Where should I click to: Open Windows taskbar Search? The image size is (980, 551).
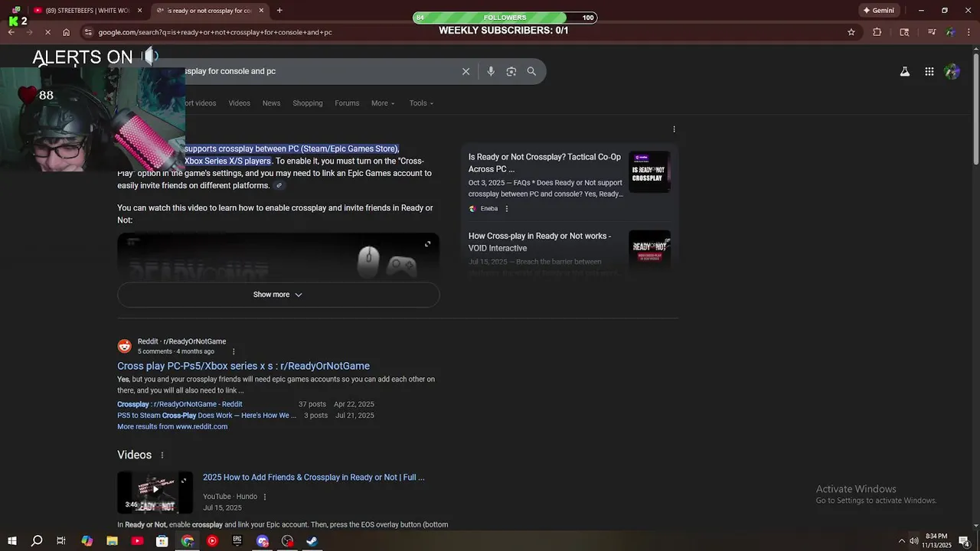click(37, 541)
